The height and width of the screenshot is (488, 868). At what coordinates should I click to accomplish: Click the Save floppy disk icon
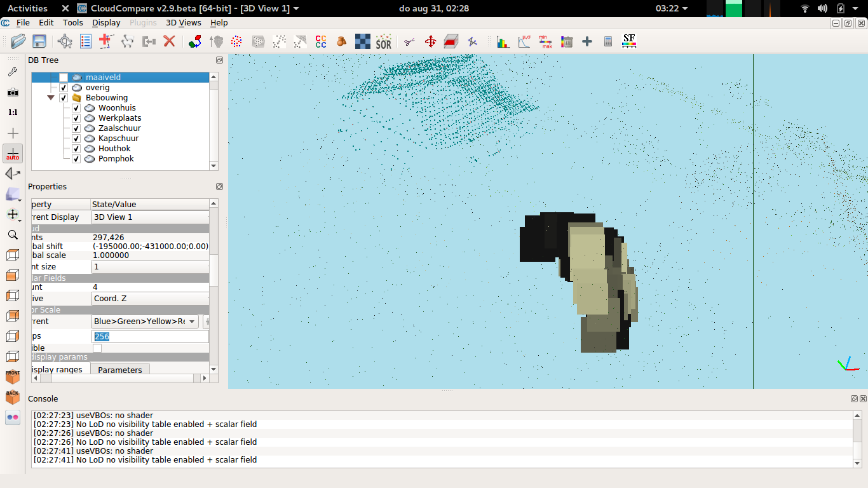pos(39,42)
